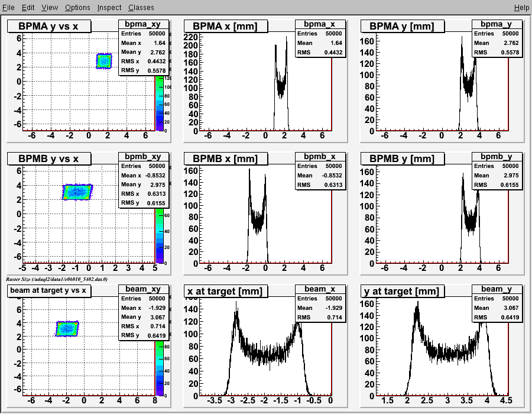Click RMS 0.6419 in beam_y stats
This screenshot has height=414, width=532.
497,317
